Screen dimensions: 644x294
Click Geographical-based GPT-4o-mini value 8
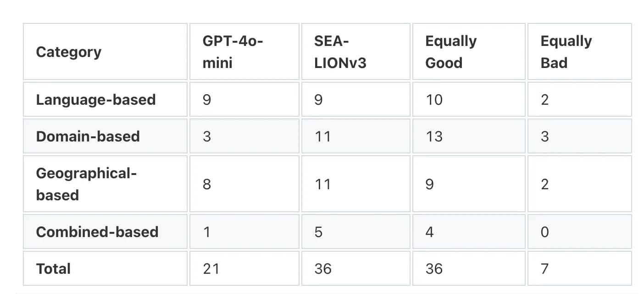pyautogui.click(x=207, y=184)
